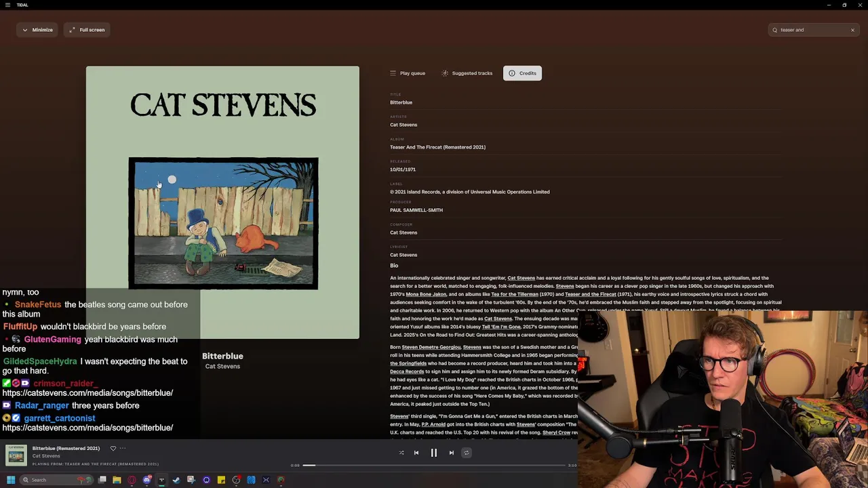Click Bitterblue caption below the album art
The height and width of the screenshot is (488, 868).
pos(222,356)
